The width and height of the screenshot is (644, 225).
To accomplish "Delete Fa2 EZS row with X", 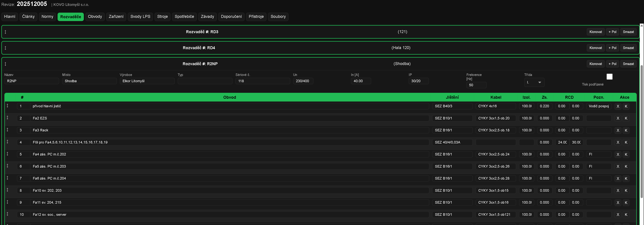I will pos(618,118).
